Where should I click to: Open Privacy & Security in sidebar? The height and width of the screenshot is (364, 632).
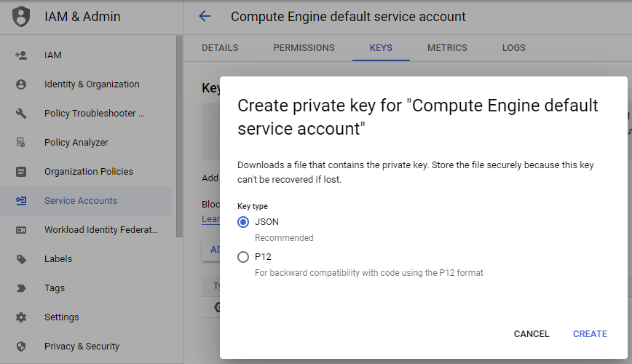[x=82, y=347]
